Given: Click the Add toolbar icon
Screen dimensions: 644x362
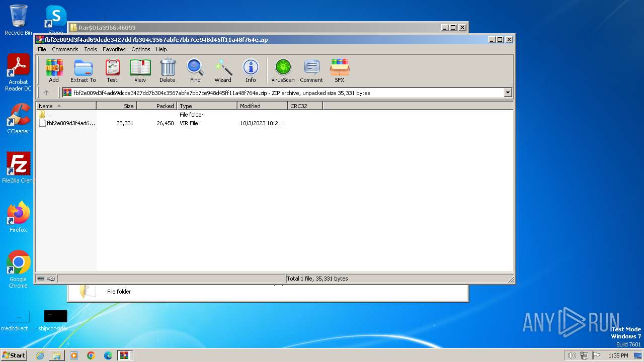Looking at the screenshot, I should click(54, 70).
